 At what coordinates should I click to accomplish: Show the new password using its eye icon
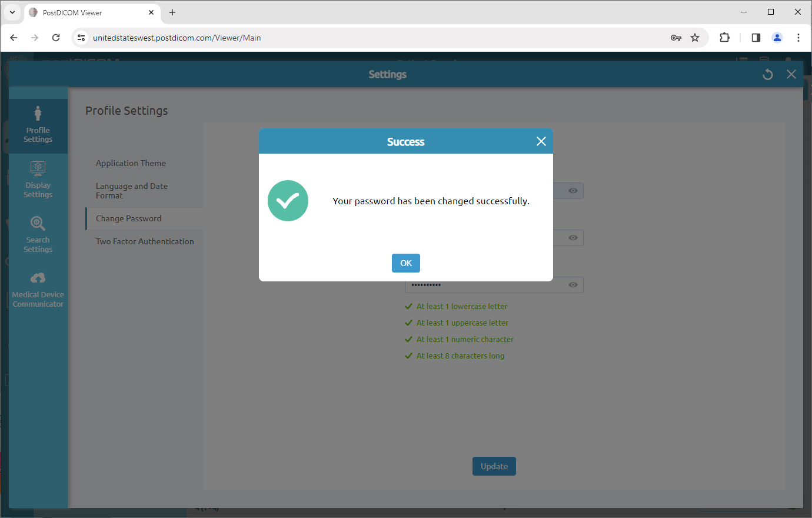[573, 237]
